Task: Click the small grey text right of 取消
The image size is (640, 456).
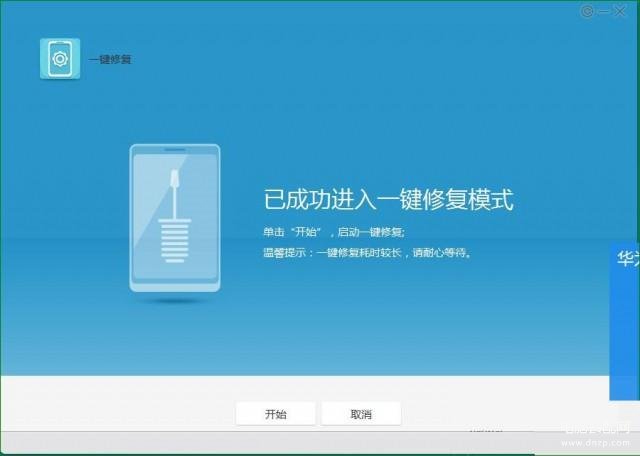Action: tap(486, 428)
